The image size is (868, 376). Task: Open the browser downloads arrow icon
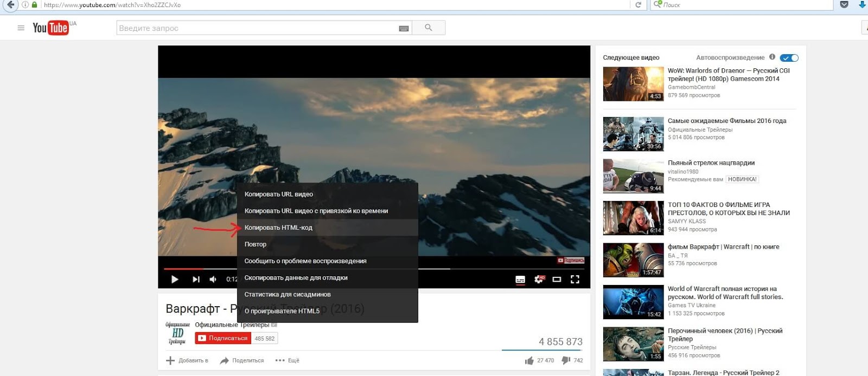point(862,4)
